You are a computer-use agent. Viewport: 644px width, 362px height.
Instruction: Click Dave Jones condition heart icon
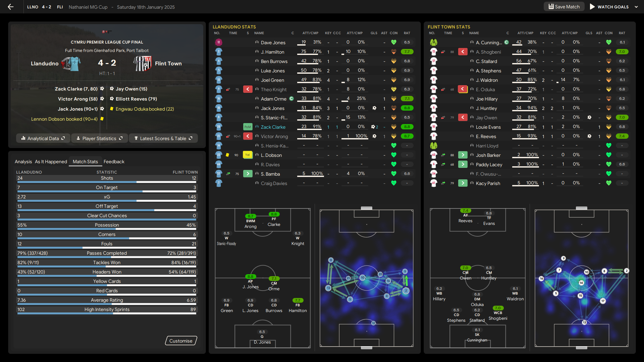click(x=394, y=42)
